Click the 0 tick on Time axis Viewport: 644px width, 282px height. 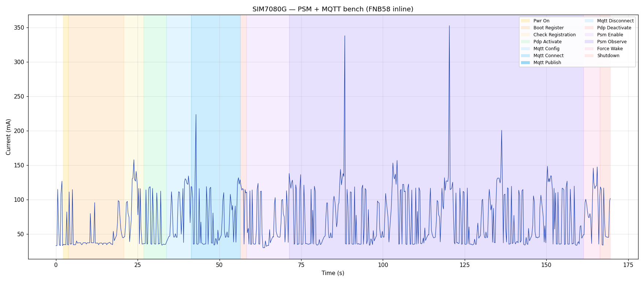56,265
